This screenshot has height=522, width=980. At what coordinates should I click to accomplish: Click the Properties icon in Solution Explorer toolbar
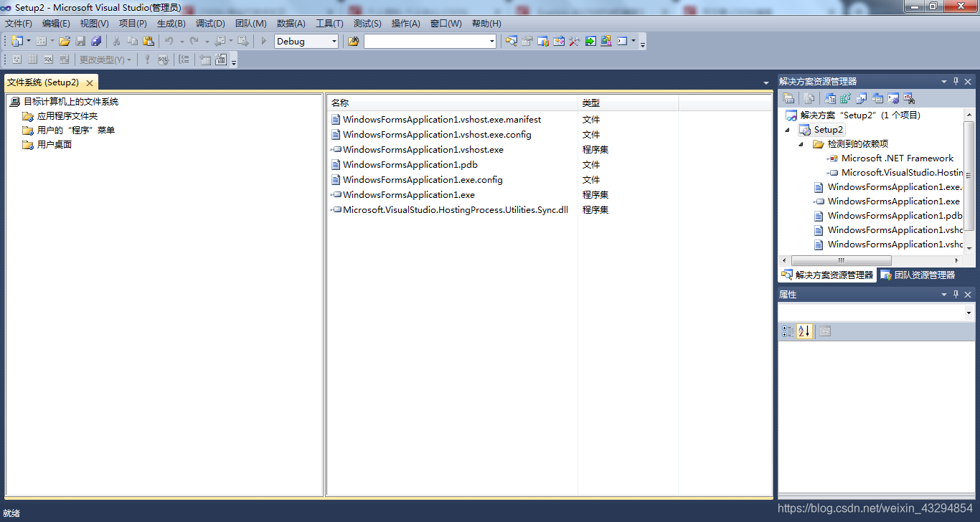(788, 98)
